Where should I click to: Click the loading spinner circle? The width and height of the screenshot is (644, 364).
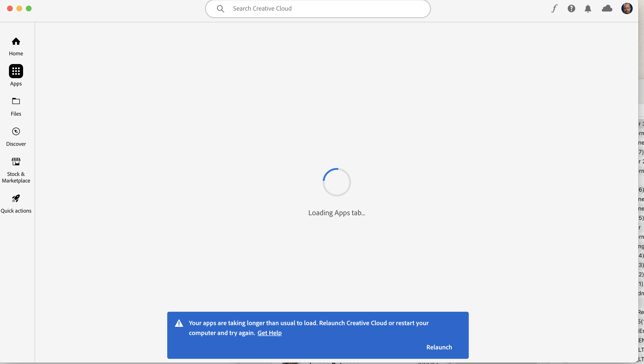[x=337, y=182]
